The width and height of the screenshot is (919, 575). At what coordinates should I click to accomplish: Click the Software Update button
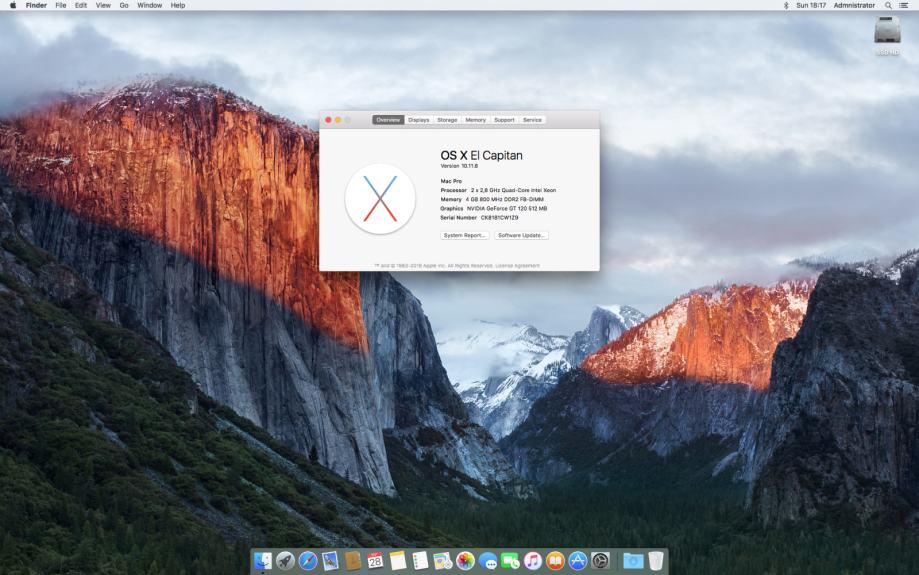pos(521,235)
